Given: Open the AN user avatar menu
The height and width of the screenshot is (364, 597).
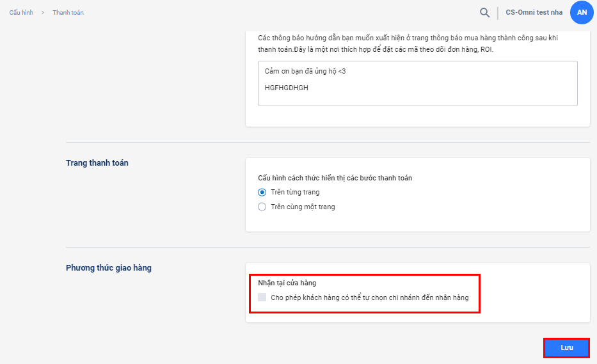Looking at the screenshot, I should pyautogui.click(x=582, y=13).
